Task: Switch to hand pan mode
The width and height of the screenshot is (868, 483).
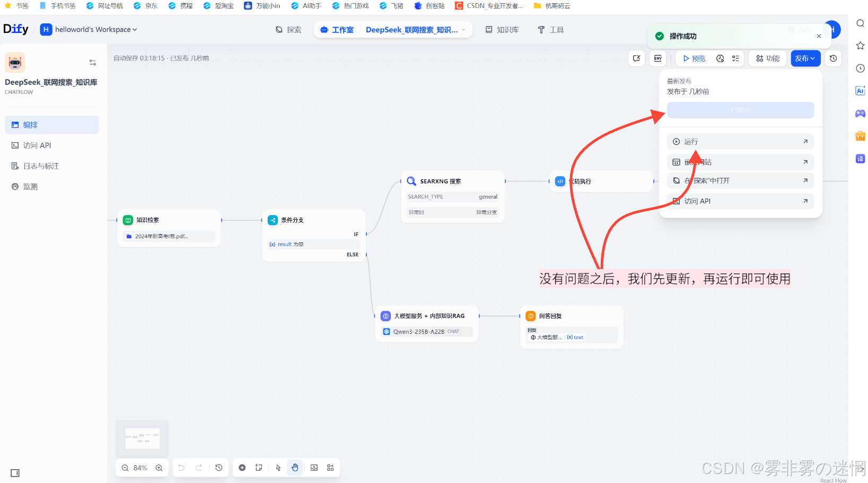Action: [x=295, y=468]
